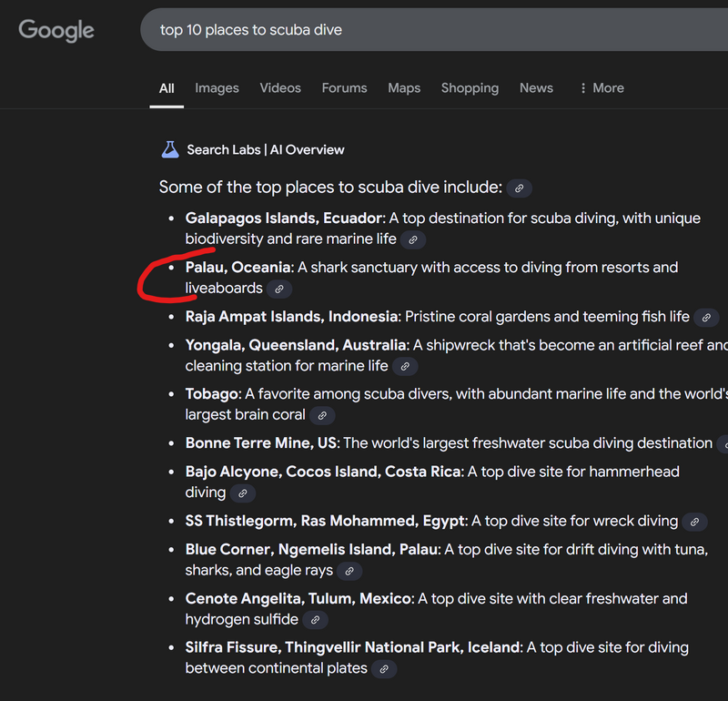This screenshot has height=701, width=728.
Task: Click source link icon after Cenote Angelita entry
Action: coord(315,620)
